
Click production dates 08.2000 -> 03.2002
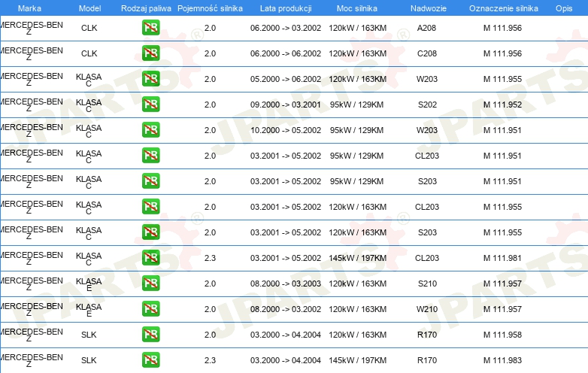coord(286,309)
